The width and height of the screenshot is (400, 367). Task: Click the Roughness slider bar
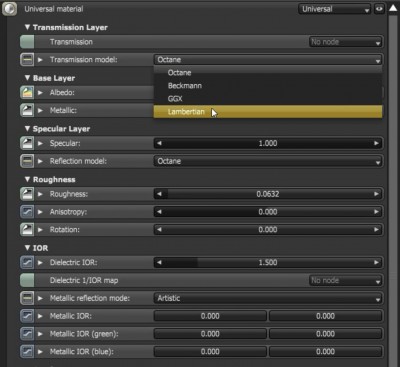[268, 194]
